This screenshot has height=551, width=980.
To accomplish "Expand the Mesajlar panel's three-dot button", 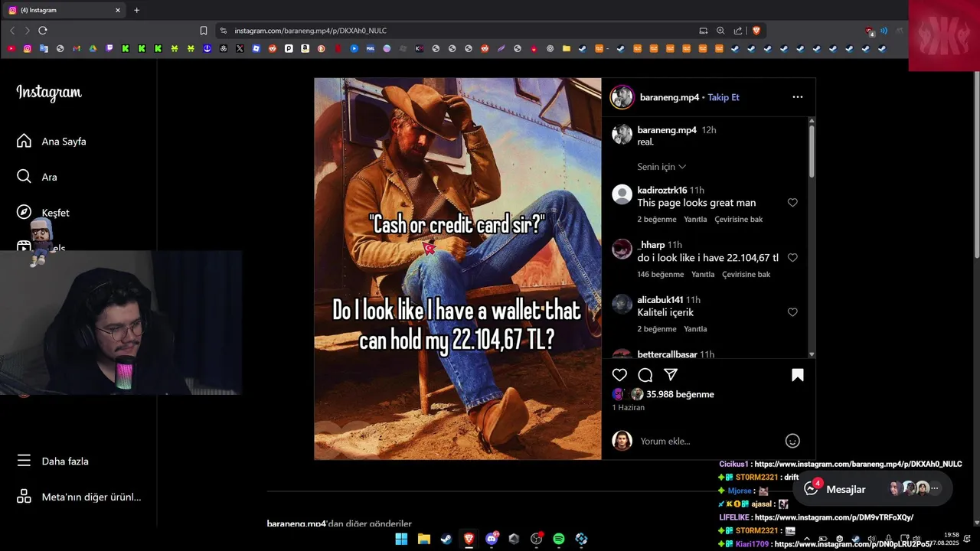I will [x=934, y=488].
